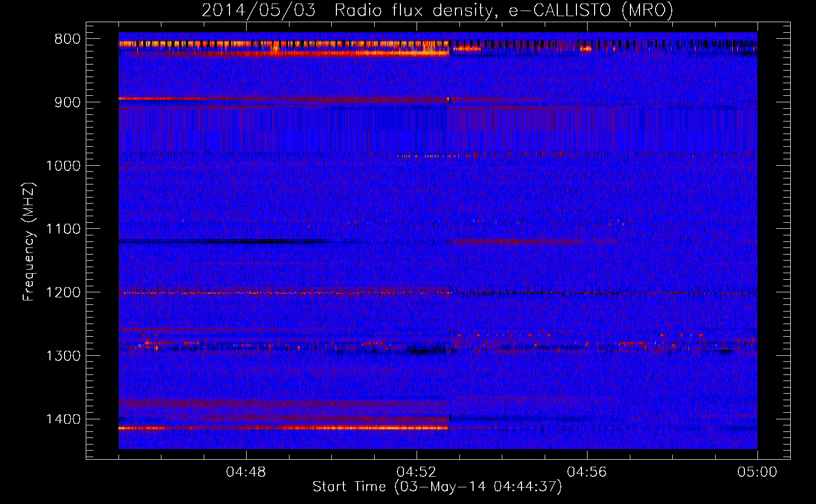Click the 04:56 time tick label
816x504 pixels.
[587, 472]
